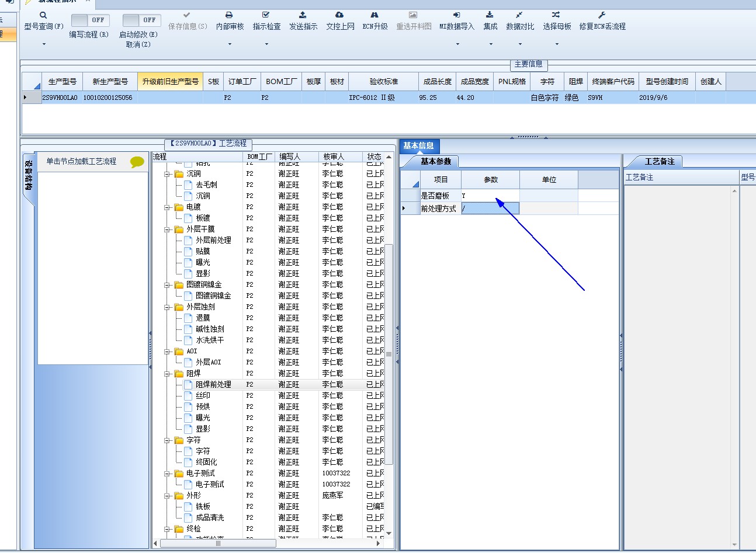
Task: Click the 参数 column header
Action: point(491,180)
